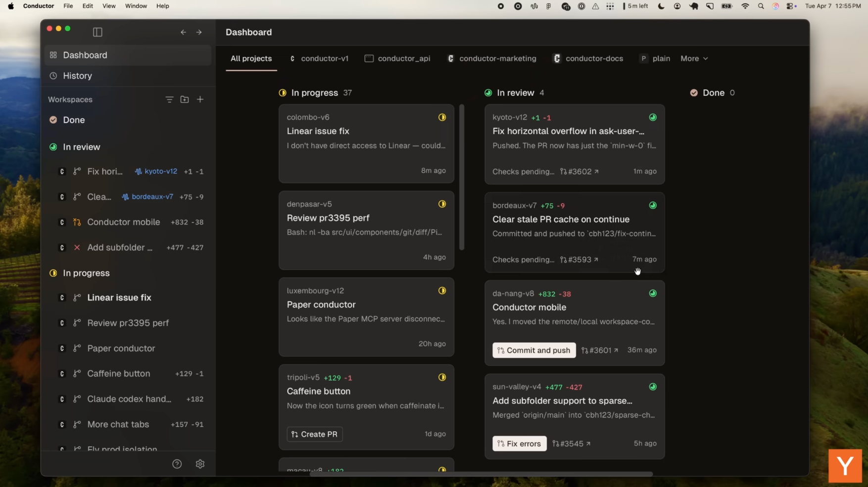Click status icon on denpasar-v5 card

442,204
